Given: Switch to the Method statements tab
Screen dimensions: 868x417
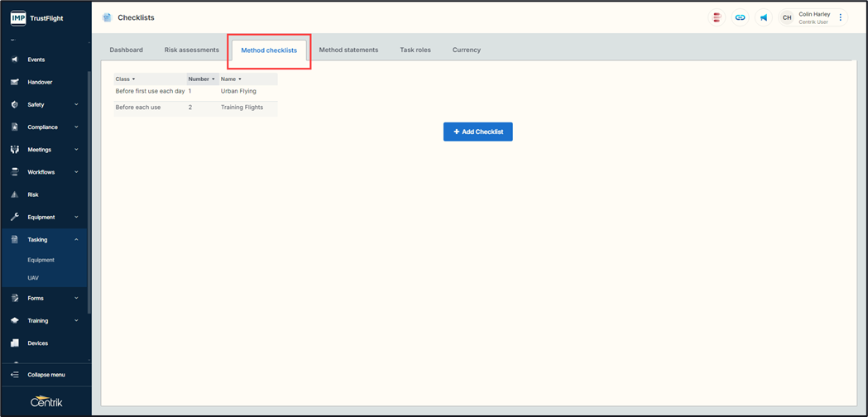Looking at the screenshot, I should pos(348,50).
